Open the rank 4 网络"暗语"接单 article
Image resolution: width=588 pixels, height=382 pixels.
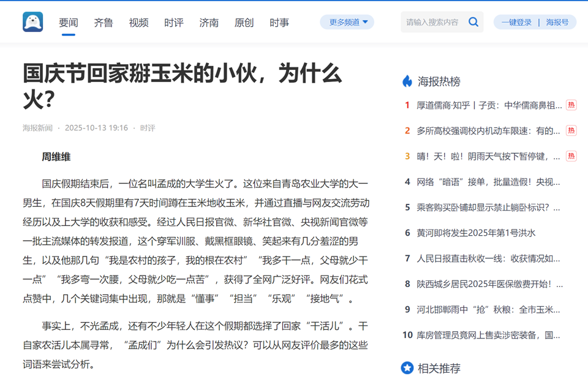(x=488, y=182)
